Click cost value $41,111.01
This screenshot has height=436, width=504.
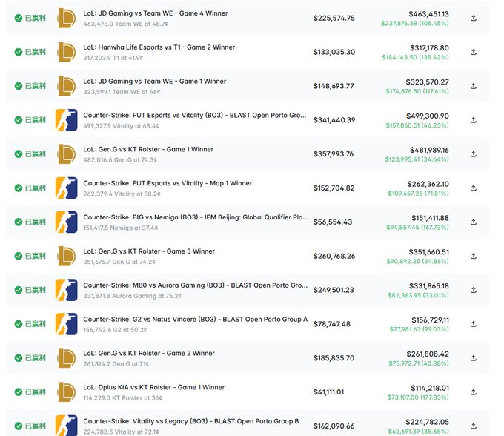[x=328, y=392]
